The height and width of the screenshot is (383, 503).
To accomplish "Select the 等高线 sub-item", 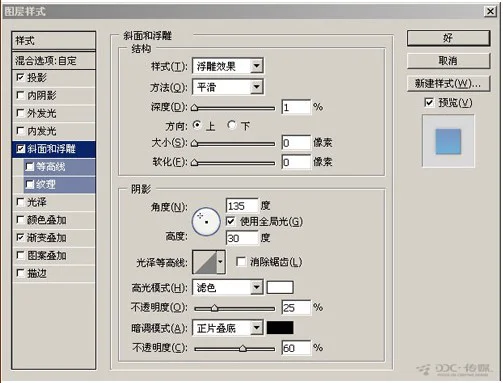I will (x=60, y=167).
